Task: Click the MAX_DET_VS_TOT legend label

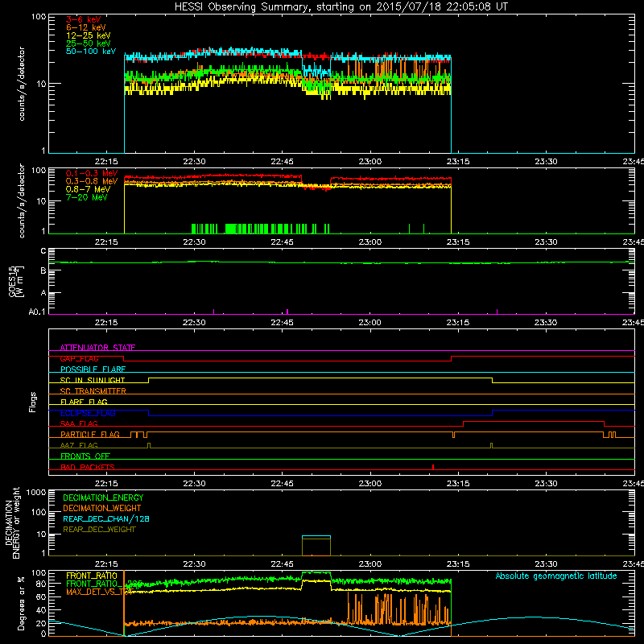Action: [x=99, y=592]
